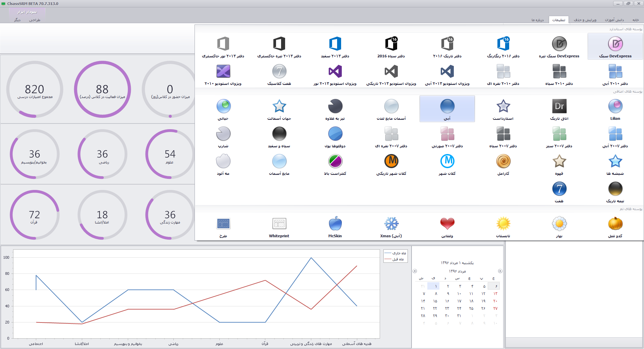The width and height of the screenshot is (644, 349).
Task: Apply the McSkin apple theme
Action: coord(335,227)
